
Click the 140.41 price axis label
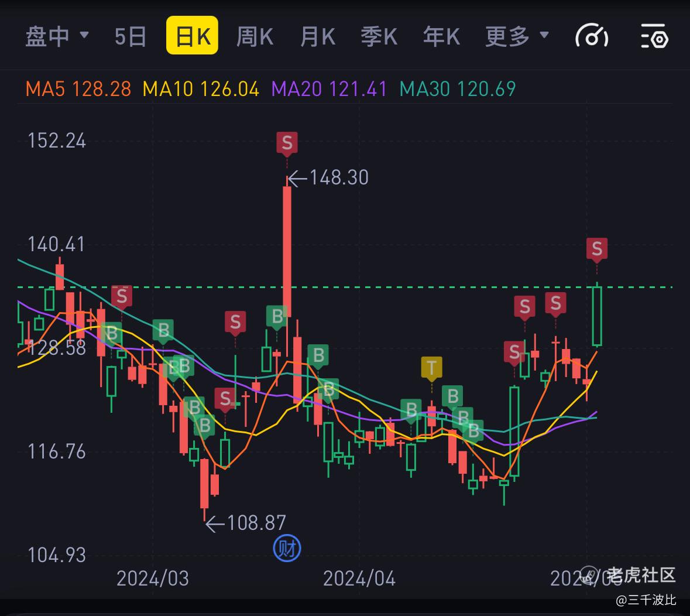[x=56, y=244]
